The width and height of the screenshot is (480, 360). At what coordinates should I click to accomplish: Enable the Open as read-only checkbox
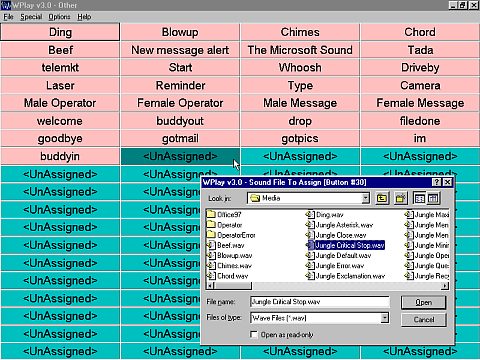(254, 334)
